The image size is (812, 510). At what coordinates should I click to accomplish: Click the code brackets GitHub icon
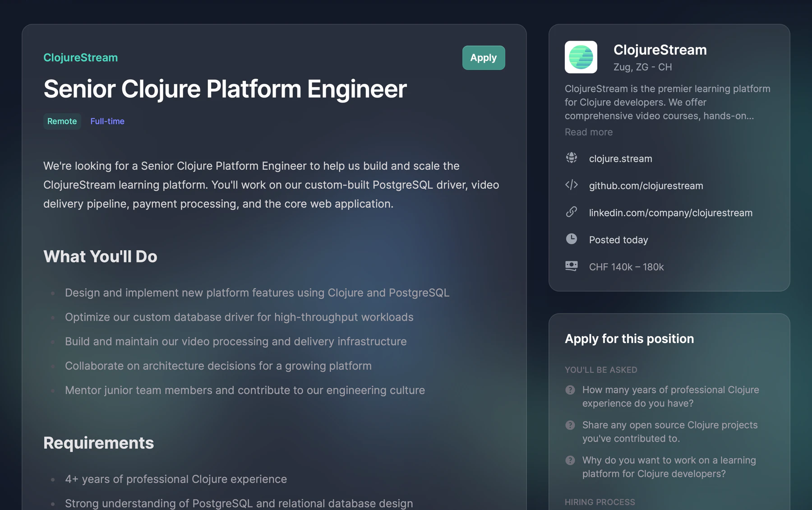coord(572,185)
